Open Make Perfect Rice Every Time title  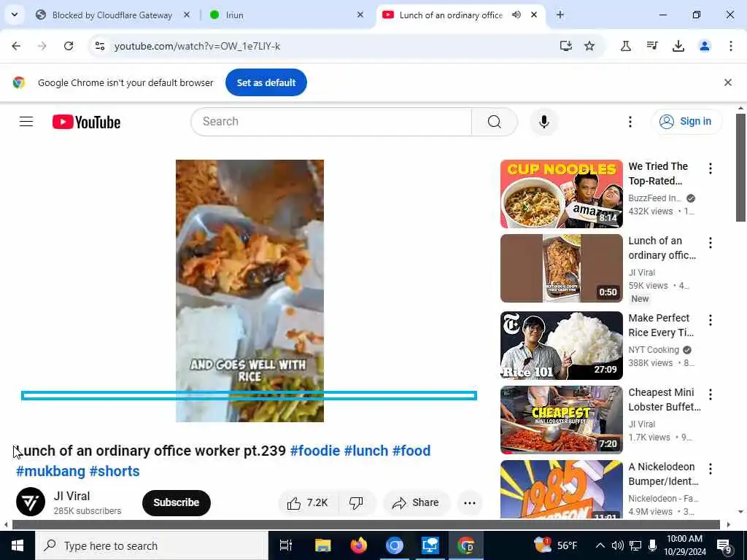click(660, 324)
